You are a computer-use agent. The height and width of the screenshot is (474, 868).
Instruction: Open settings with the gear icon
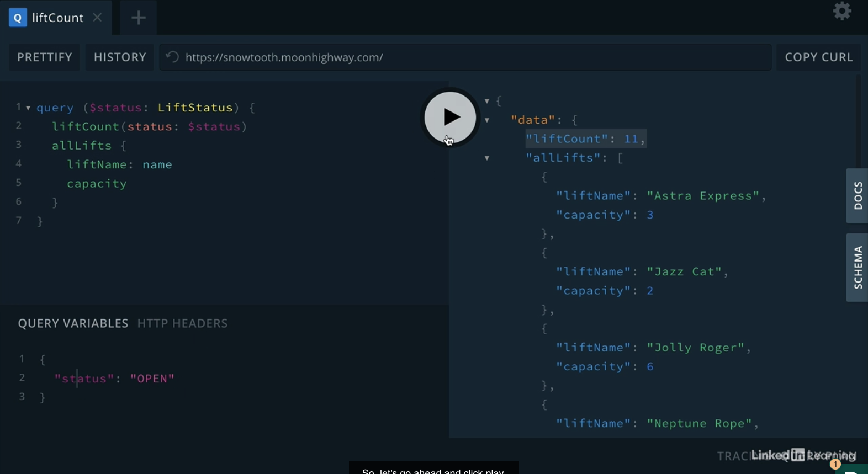coord(842,11)
